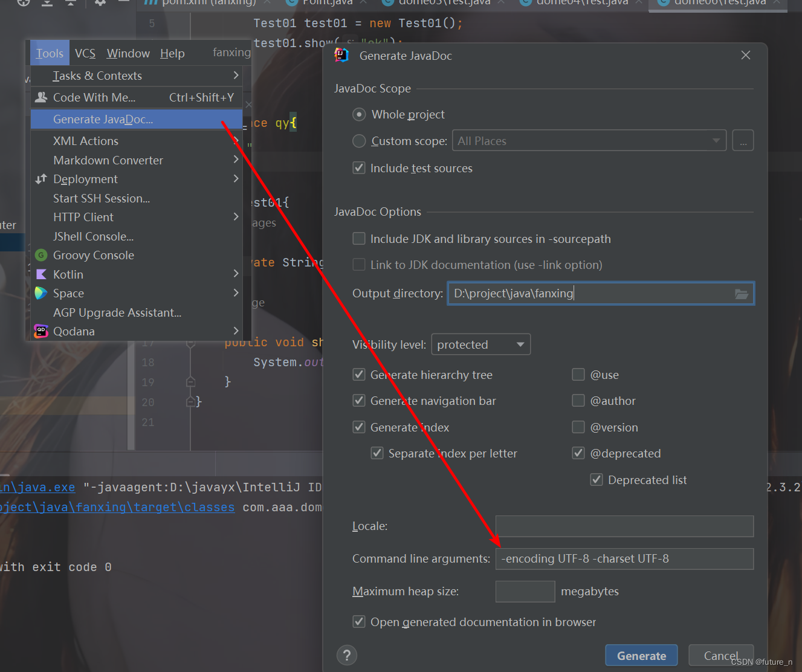Viewport: 802px width, 672px height.
Task: Choose XML Actions menu entry
Action: (137, 141)
